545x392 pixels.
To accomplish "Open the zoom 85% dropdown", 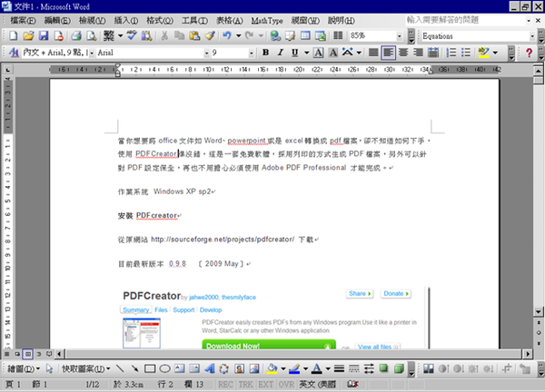I will tap(399, 35).
